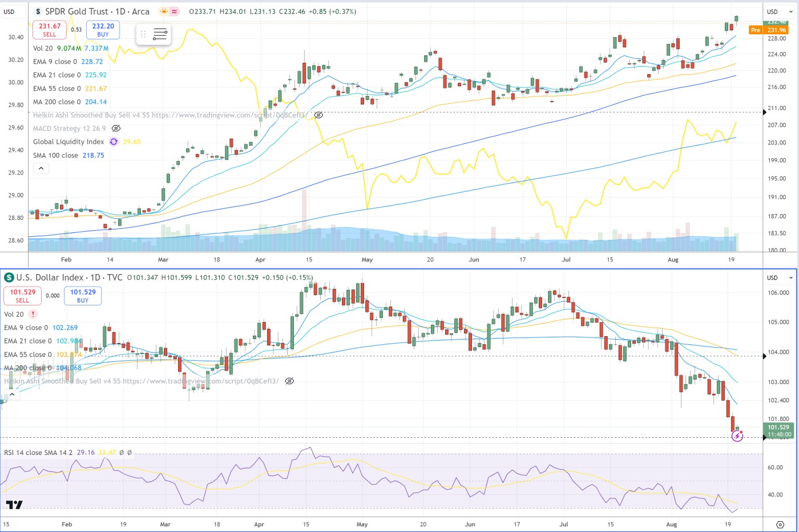Open chart settings gear at bottom right
Image resolution: width=799 pixels, height=532 pixels.
tap(780, 524)
